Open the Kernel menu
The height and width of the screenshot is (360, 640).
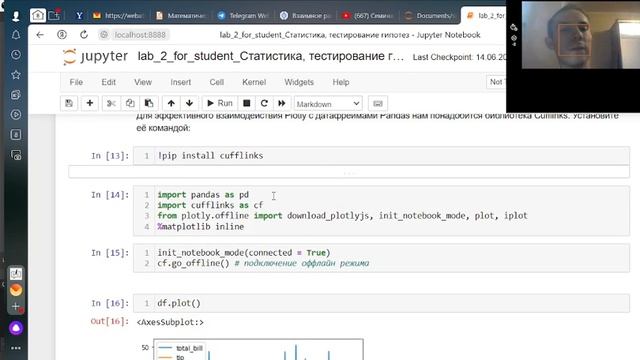coord(254,82)
